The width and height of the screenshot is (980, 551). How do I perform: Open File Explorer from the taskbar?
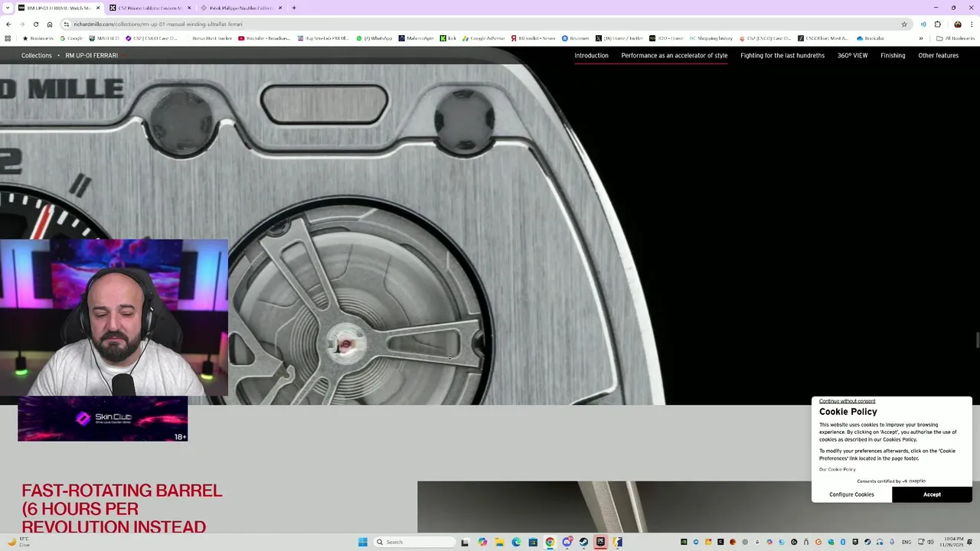[499, 542]
